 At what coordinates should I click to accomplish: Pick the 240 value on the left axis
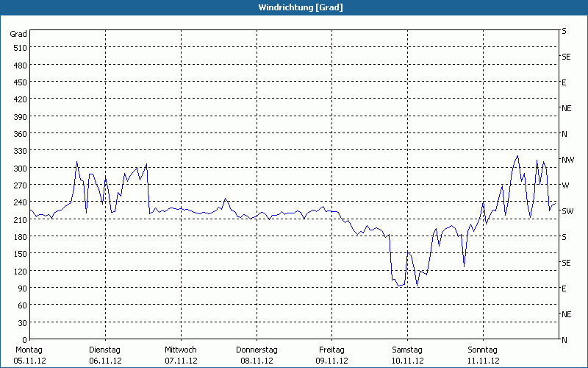[21, 202]
